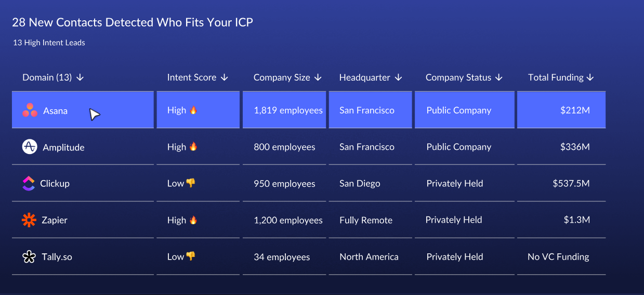The image size is (644, 295).
Task: Select the Fully Remote headquarter cell
Action: [371, 220]
